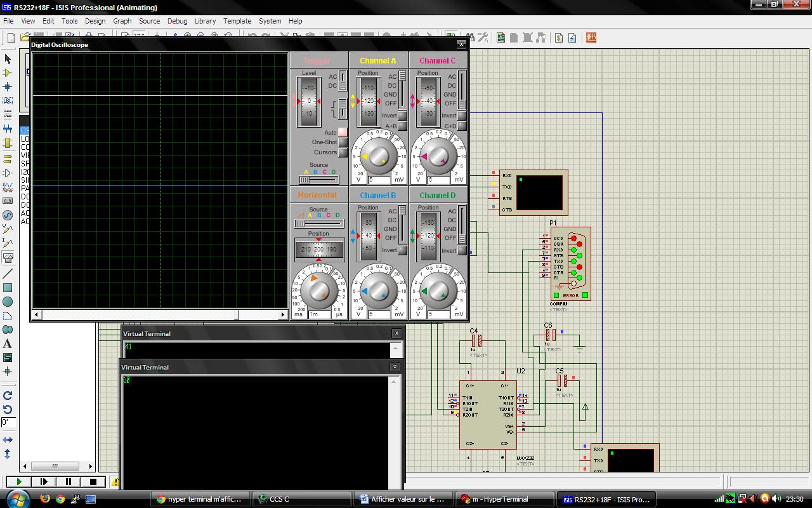Open the Library menu
The image size is (812, 508).
coord(205,21)
